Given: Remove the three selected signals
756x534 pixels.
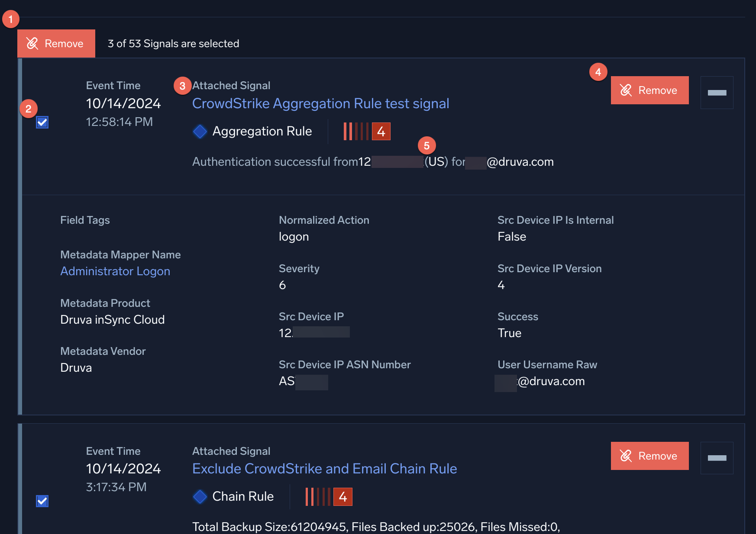Looking at the screenshot, I should (x=56, y=43).
